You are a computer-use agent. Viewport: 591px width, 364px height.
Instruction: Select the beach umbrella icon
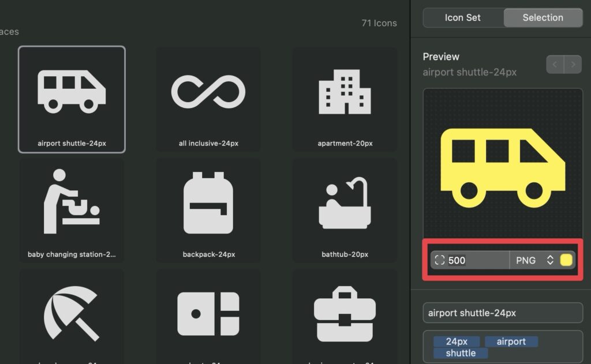coord(72,317)
